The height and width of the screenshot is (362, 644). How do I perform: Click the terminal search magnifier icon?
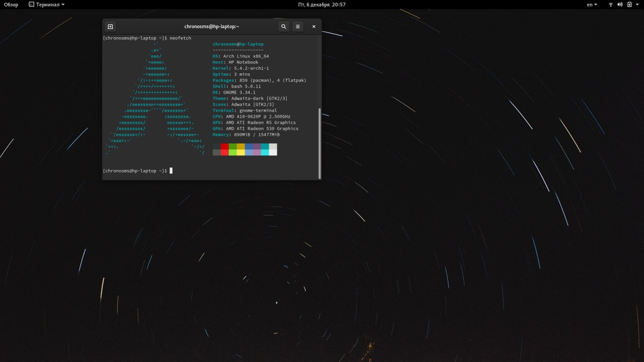[x=284, y=27]
